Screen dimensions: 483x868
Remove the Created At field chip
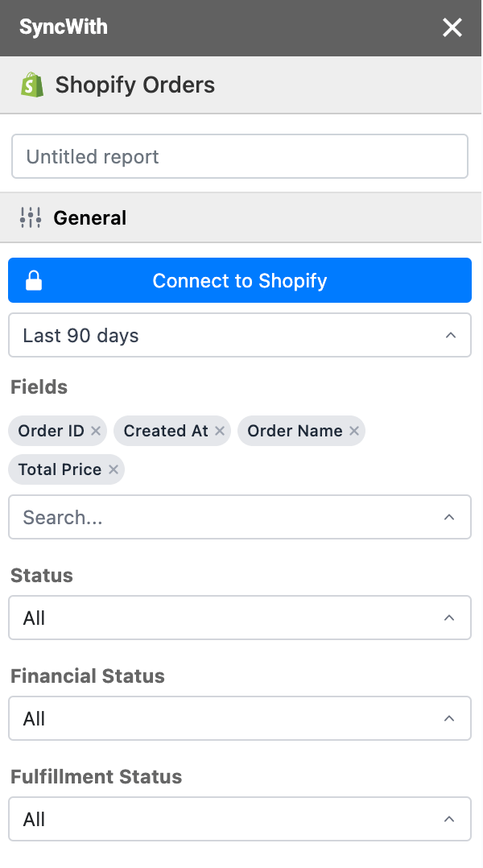pos(219,431)
